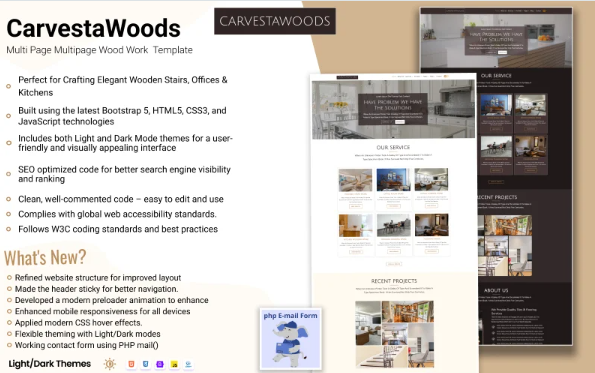
Task: Click the What's New? heading
Action: pyautogui.click(x=45, y=258)
